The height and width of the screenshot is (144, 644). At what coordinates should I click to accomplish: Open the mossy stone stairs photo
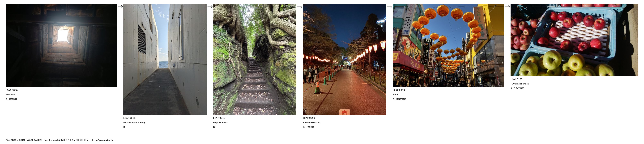(x=255, y=59)
